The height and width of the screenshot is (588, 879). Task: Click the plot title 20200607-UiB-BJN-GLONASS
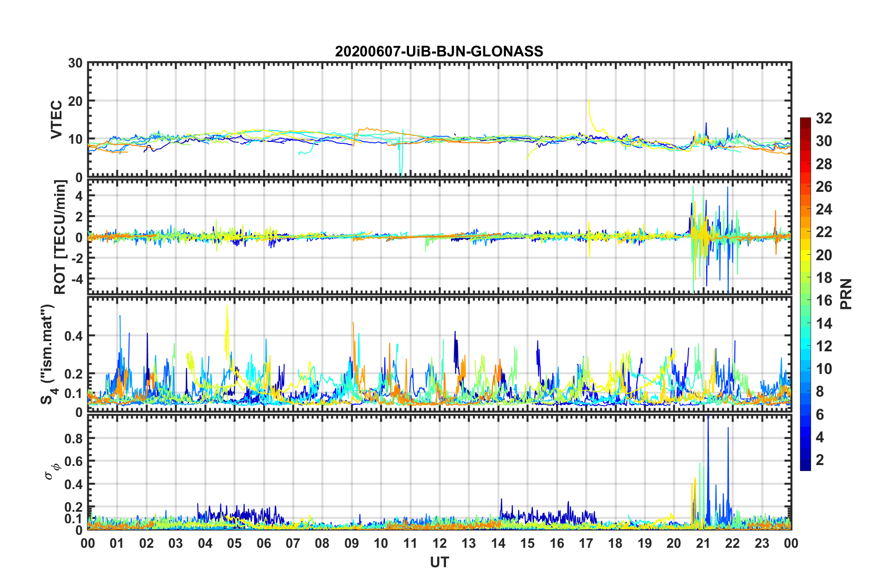pos(439,51)
